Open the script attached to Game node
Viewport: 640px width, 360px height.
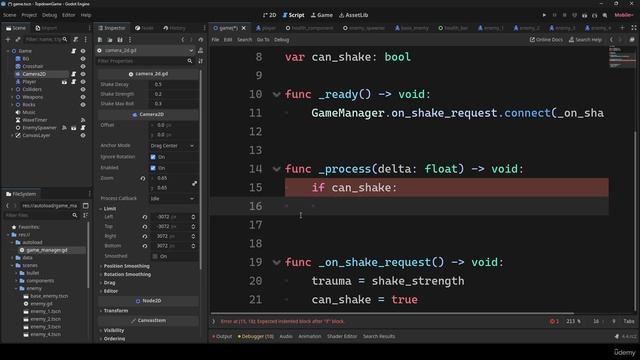73,51
